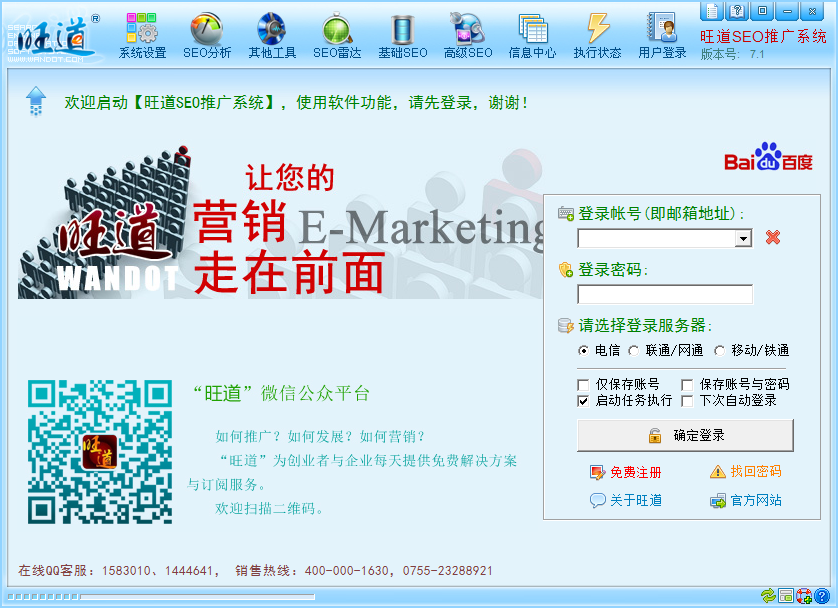This screenshot has width=838, height=608.
Task: Click the Baidu 百度 logo
Action: pos(769,157)
